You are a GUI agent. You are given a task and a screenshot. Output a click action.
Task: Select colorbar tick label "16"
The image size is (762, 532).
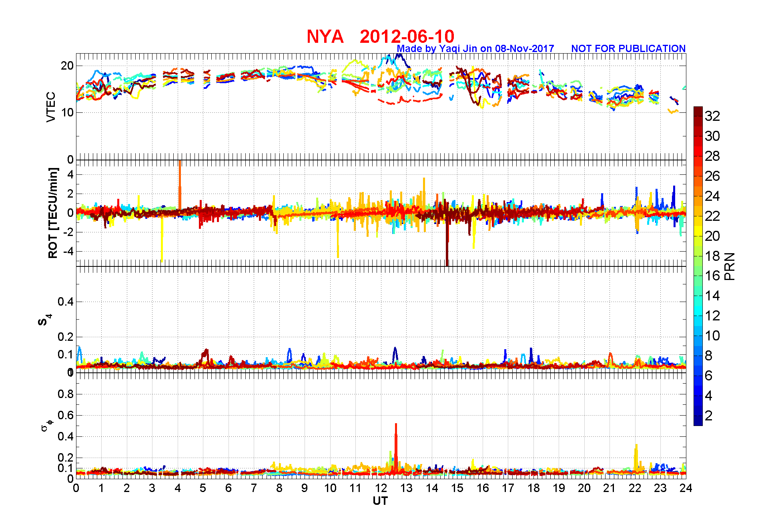click(x=712, y=276)
